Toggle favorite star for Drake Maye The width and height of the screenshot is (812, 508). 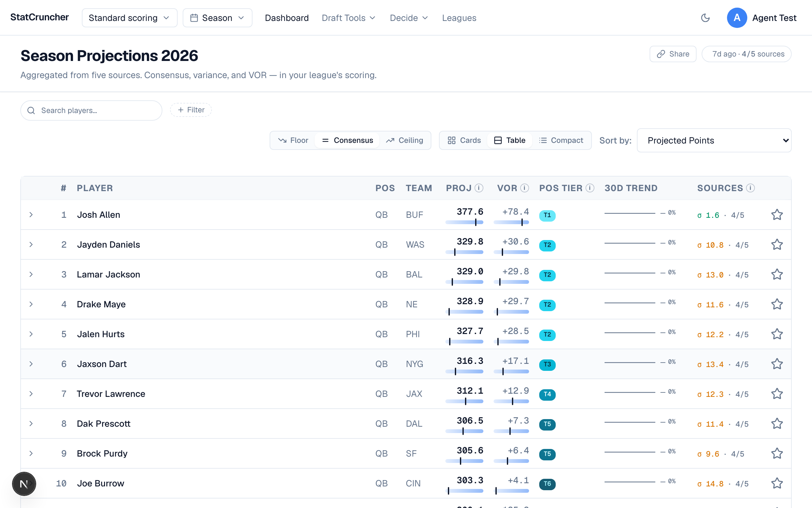point(777,304)
